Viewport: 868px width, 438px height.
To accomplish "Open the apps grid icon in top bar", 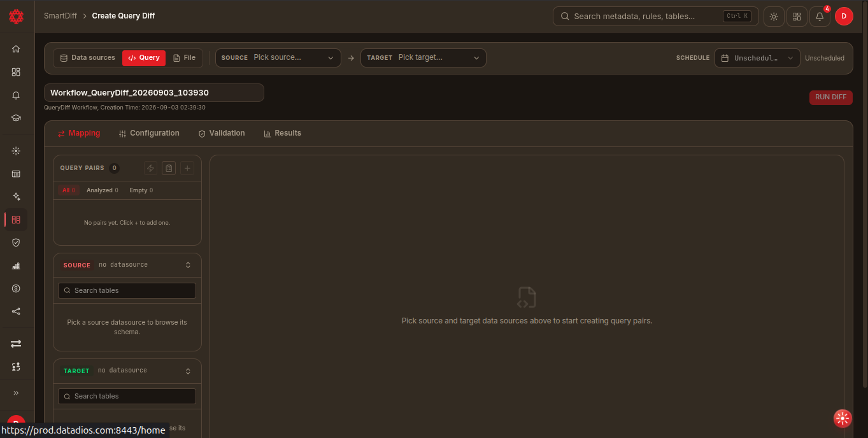I will click(x=797, y=17).
